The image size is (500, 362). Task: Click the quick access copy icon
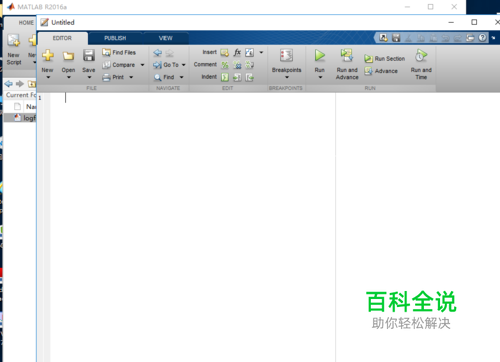(x=421, y=38)
